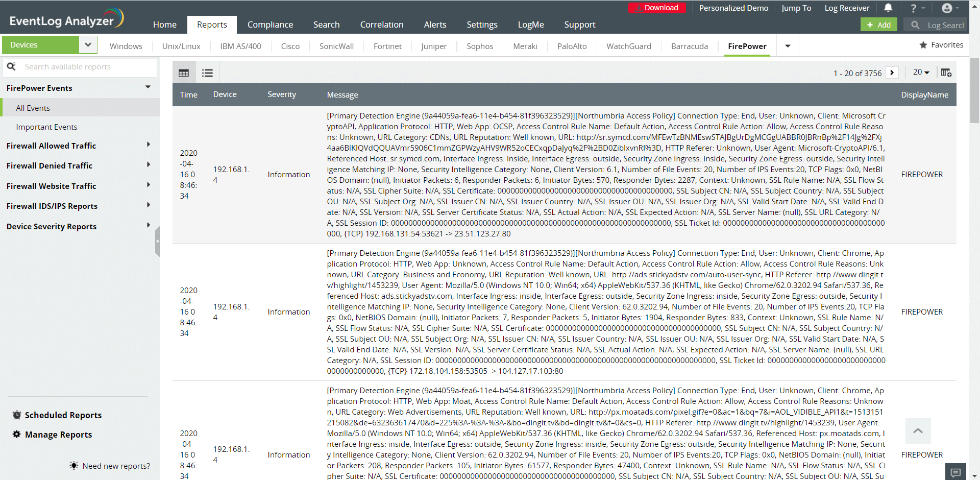Open the column chooser icon
The image size is (980, 480).
(x=946, y=73)
